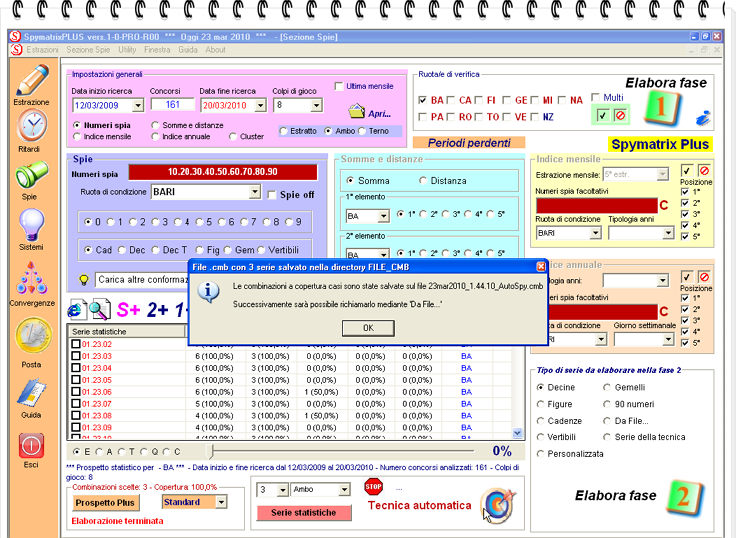Image resolution: width=736 pixels, height=538 pixels.
Task: Open the Spie flashlight icon
Action: click(31, 175)
